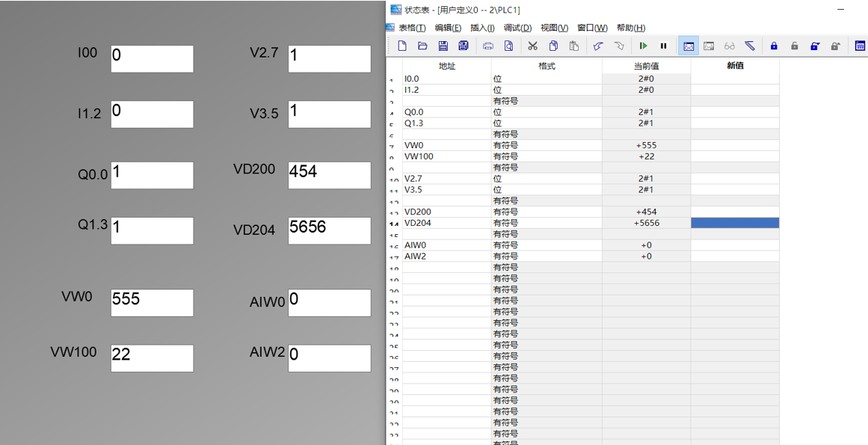
Task: Click the Q0.0 input field on the panel
Action: (153, 175)
